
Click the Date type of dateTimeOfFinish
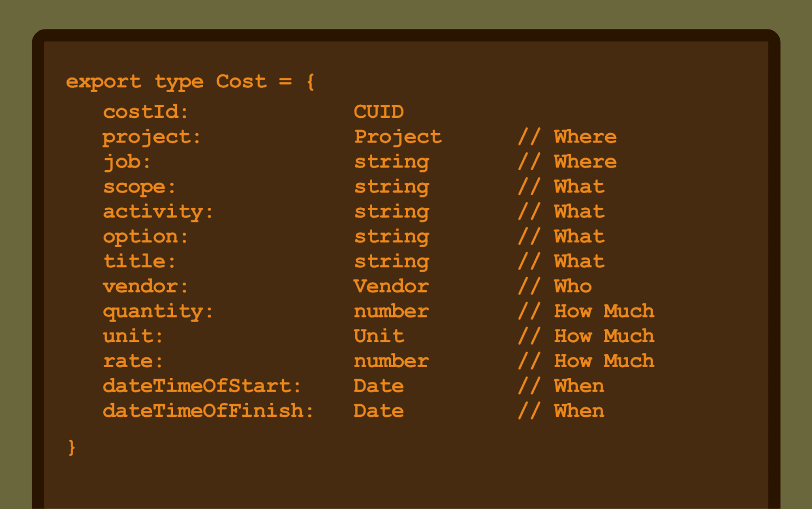click(379, 411)
